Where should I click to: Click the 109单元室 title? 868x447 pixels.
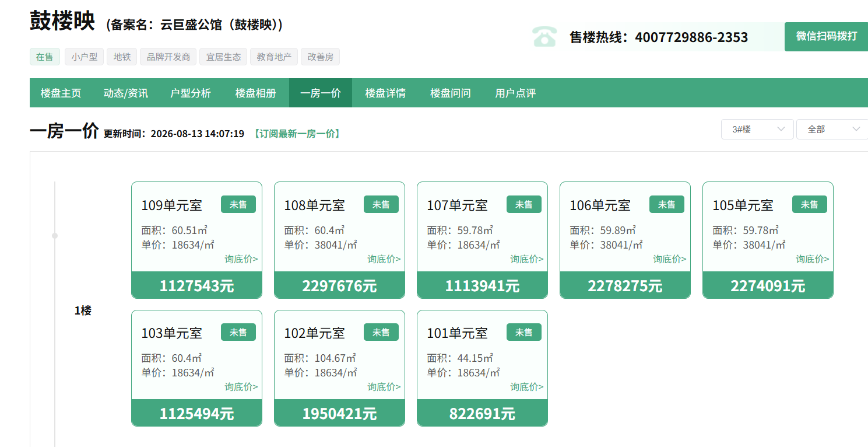(x=172, y=205)
